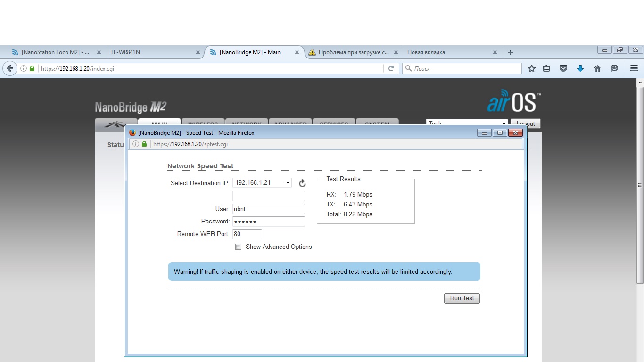This screenshot has height=362, width=644.
Task: Click the green padlock in main address bar
Action: (x=32, y=68)
